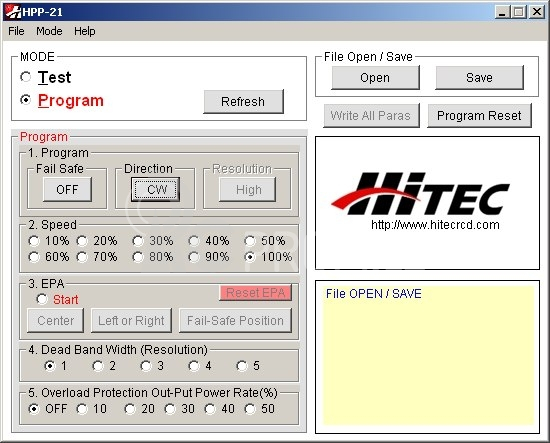Image resolution: width=550 pixels, height=443 pixels.
Task: Click the red Reset EPA button
Action: tap(256, 293)
